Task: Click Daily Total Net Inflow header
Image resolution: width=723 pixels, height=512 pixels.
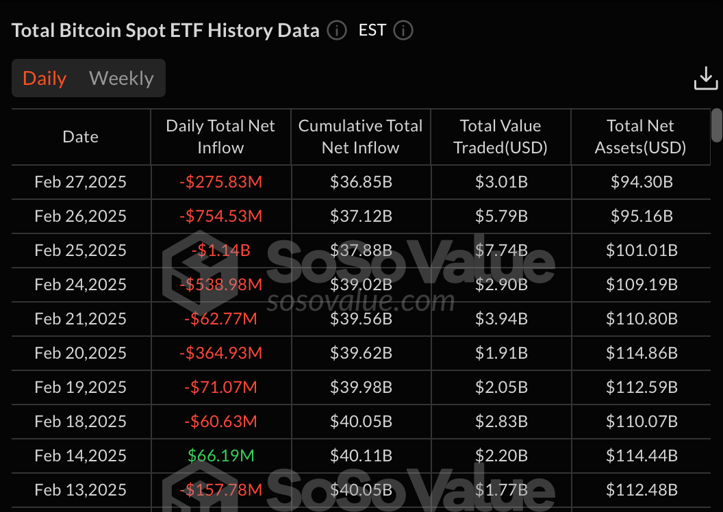Action: pos(220,137)
